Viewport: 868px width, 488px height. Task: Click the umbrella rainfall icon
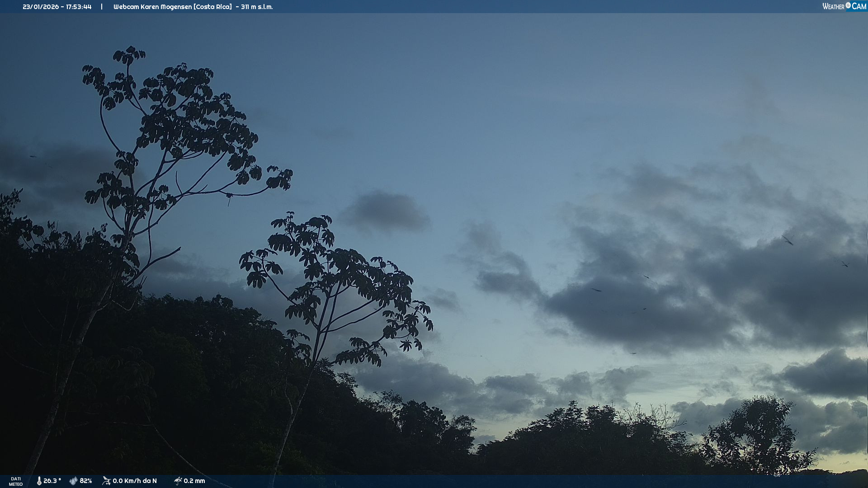[x=178, y=481]
